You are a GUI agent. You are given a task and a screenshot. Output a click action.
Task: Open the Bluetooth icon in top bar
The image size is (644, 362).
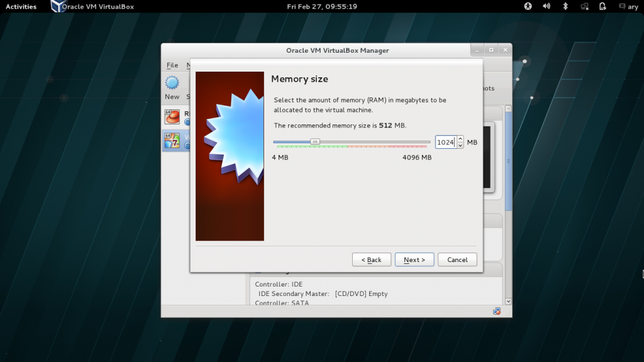(565, 6)
